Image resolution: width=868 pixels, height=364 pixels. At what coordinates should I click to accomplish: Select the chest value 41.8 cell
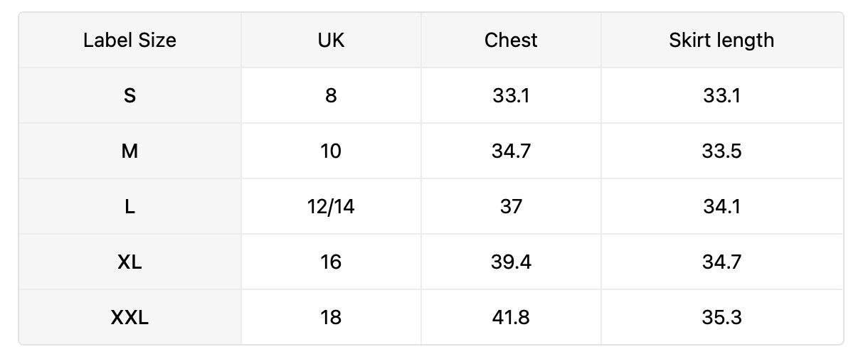[x=511, y=317]
